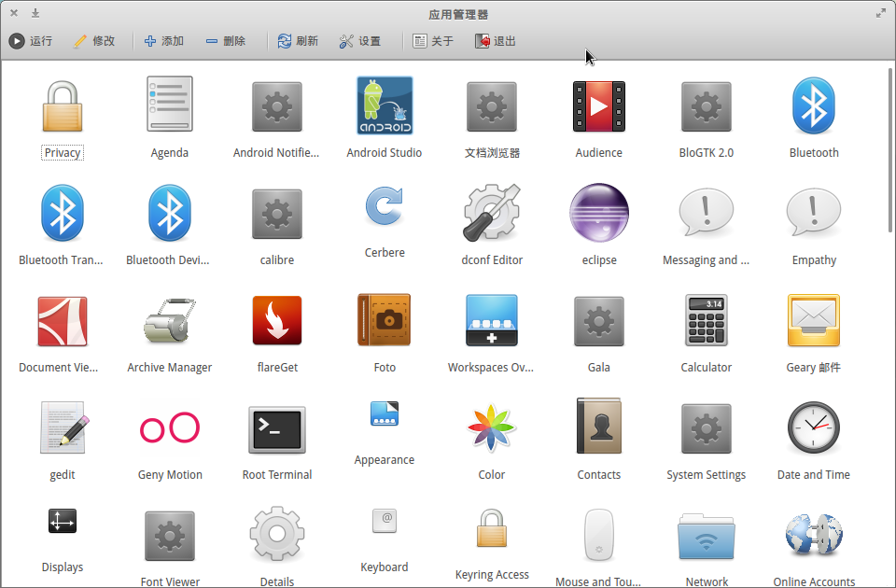Image resolution: width=896 pixels, height=588 pixels.
Task: Select the Geary 邮件 mail icon
Action: (814, 320)
